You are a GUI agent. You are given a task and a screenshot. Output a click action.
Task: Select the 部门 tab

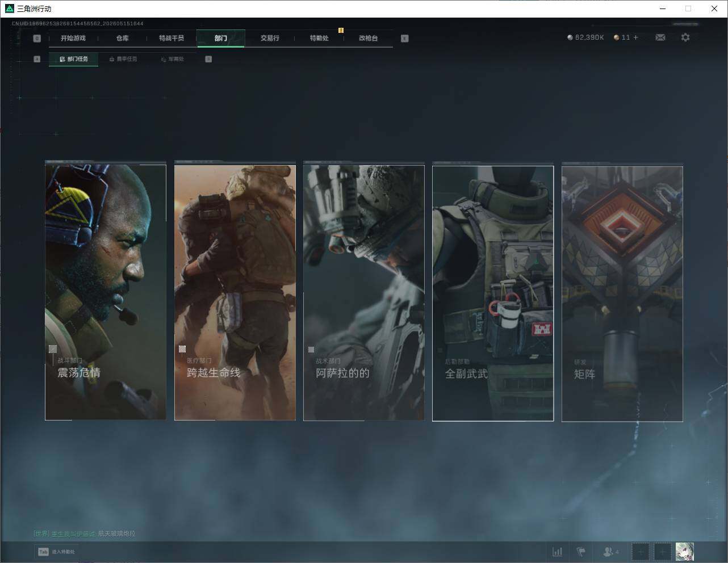[221, 38]
